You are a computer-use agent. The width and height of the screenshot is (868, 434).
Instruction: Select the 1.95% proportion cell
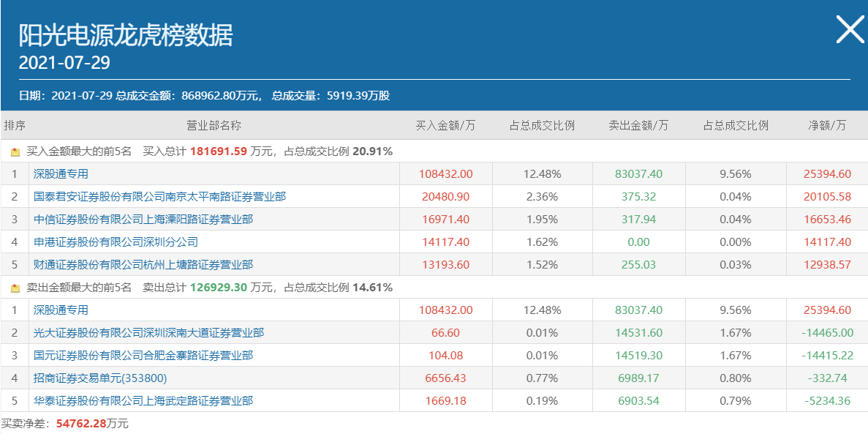coord(542,220)
